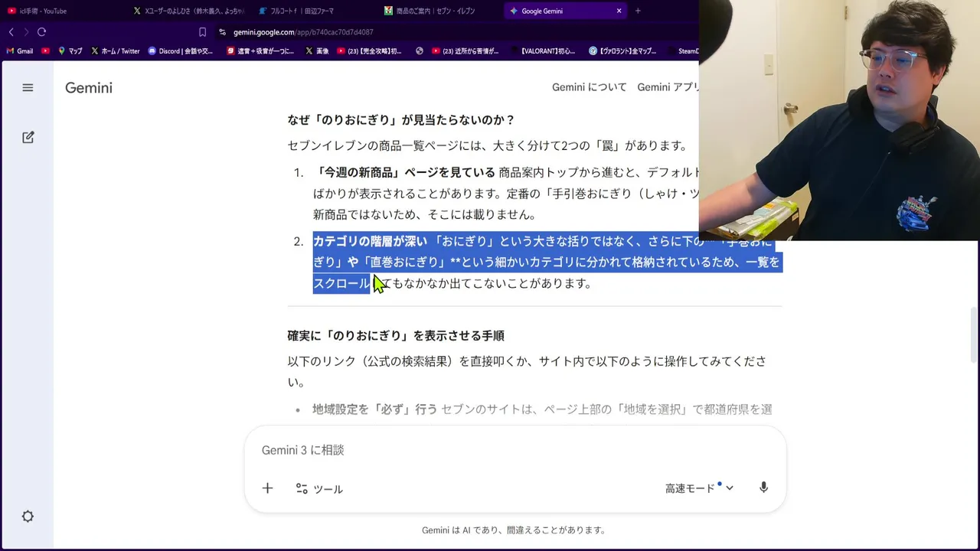This screenshot has width=980, height=551.
Task: Switch to the セブン‐イレブン 商品のご案内 tab
Action: click(439, 11)
